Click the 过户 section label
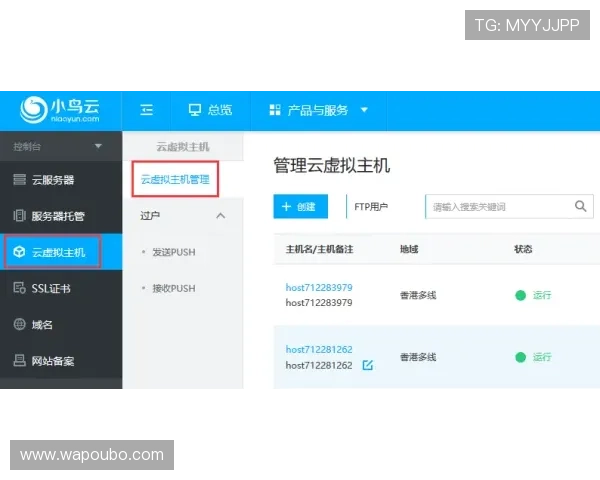The height and width of the screenshot is (480, 600). coord(150,216)
